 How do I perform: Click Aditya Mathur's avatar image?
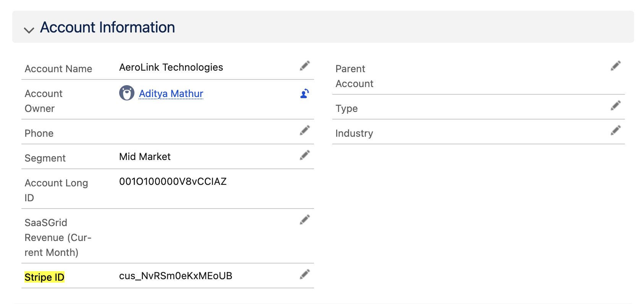126,93
